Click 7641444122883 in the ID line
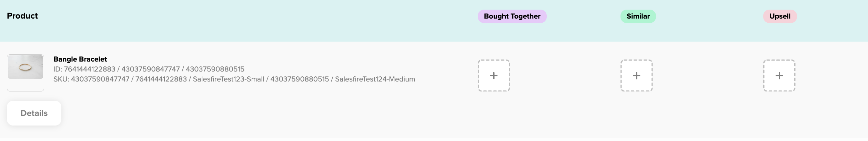868x141 pixels. [x=90, y=69]
